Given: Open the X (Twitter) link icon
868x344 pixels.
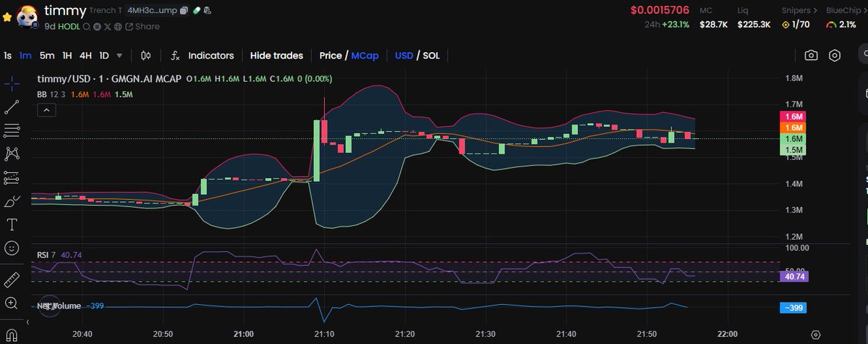Looking at the screenshot, I should coord(107,26).
